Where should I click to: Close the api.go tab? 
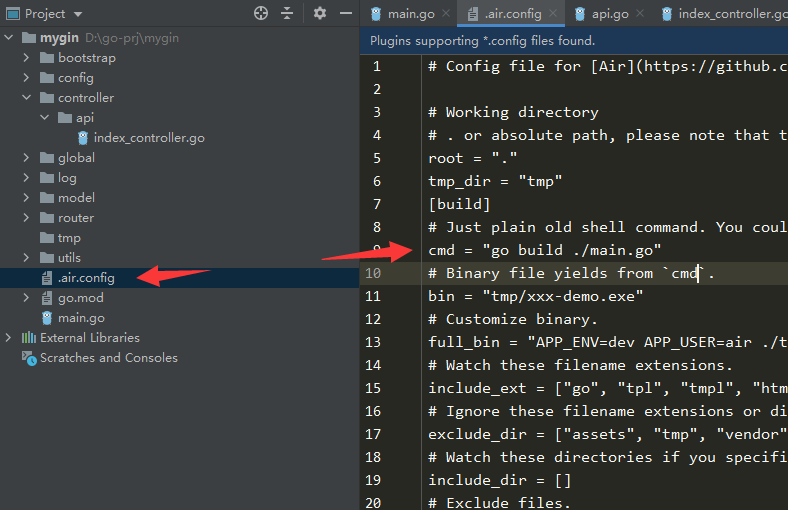[640, 14]
